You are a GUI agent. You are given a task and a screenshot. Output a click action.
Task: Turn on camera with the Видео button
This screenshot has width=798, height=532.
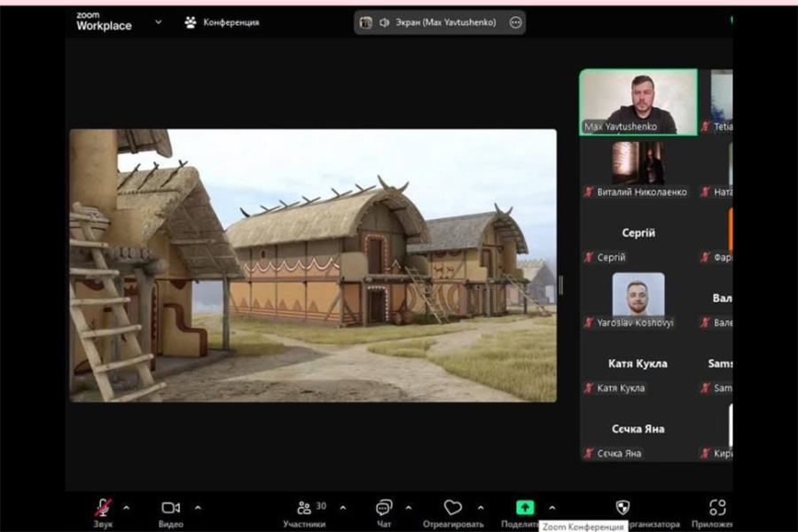170,512
